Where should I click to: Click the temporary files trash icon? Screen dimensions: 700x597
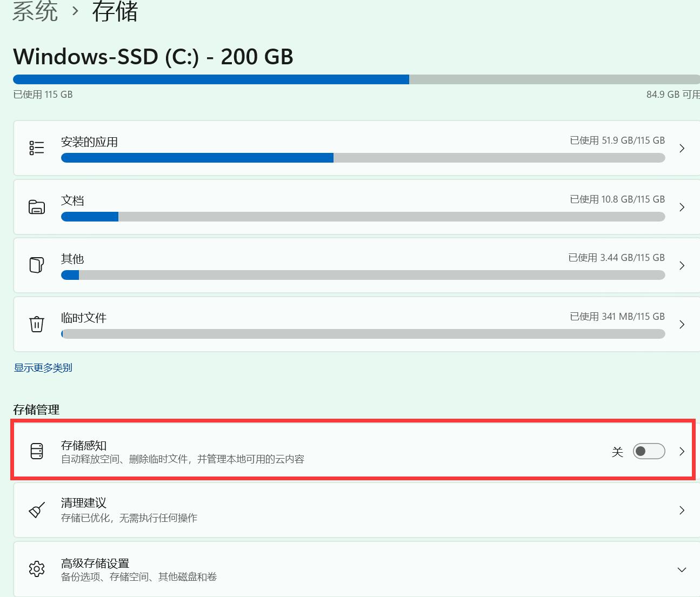point(36,324)
